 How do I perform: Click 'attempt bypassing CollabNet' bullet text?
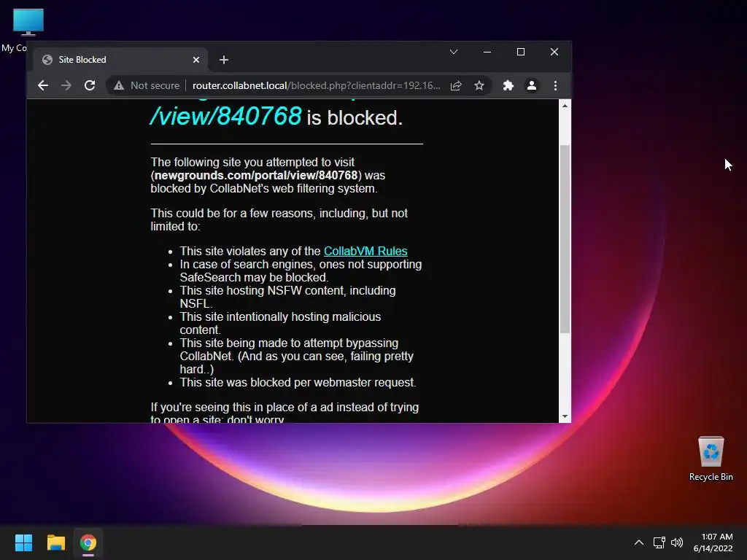(x=296, y=356)
